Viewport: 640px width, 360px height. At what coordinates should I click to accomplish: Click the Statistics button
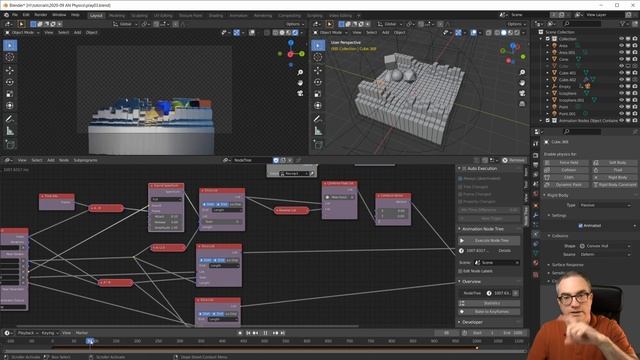pyautogui.click(x=489, y=303)
